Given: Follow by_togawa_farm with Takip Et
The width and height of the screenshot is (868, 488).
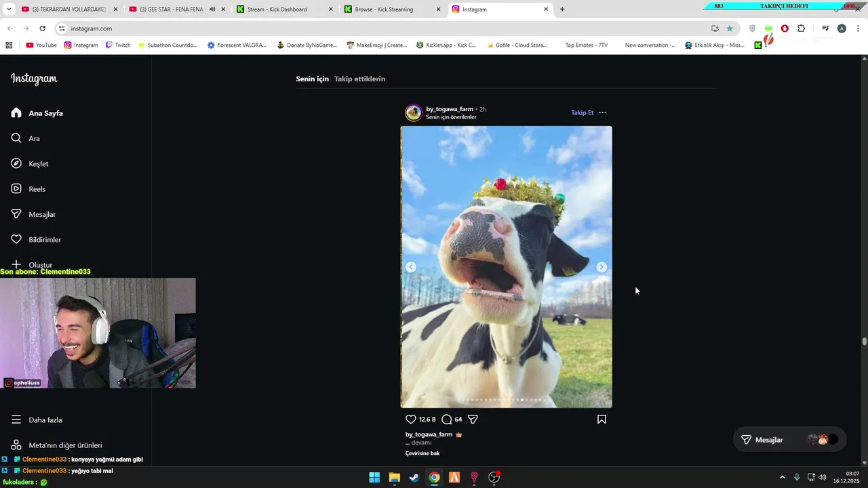Looking at the screenshot, I should pyautogui.click(x=582, y=113).
